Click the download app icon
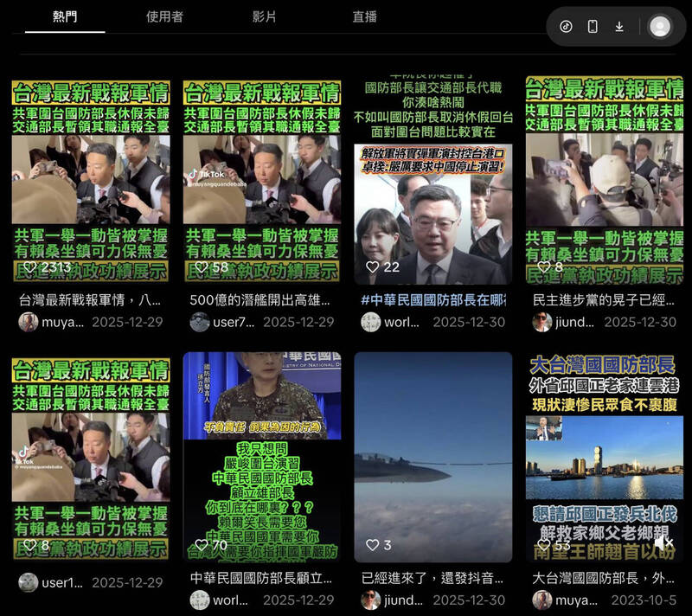 [619, 26]
